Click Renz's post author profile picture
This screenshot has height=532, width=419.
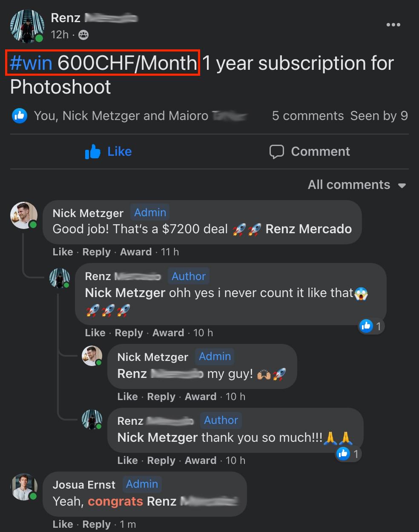coord(27,26)
